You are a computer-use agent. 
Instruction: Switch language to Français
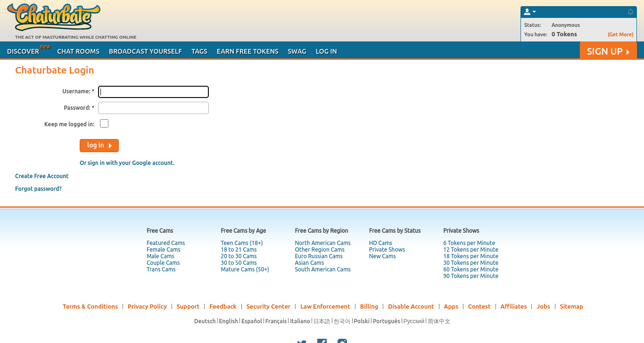pos(276,321)
